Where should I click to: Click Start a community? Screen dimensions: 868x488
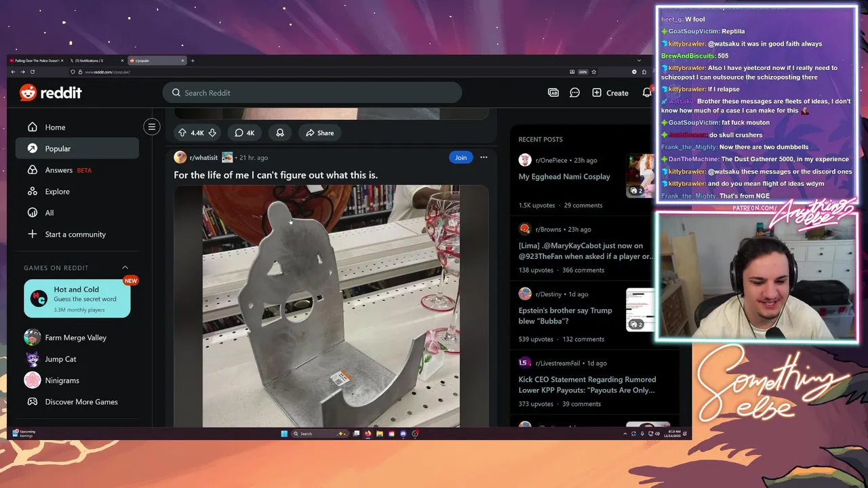(x=77, y=235)
